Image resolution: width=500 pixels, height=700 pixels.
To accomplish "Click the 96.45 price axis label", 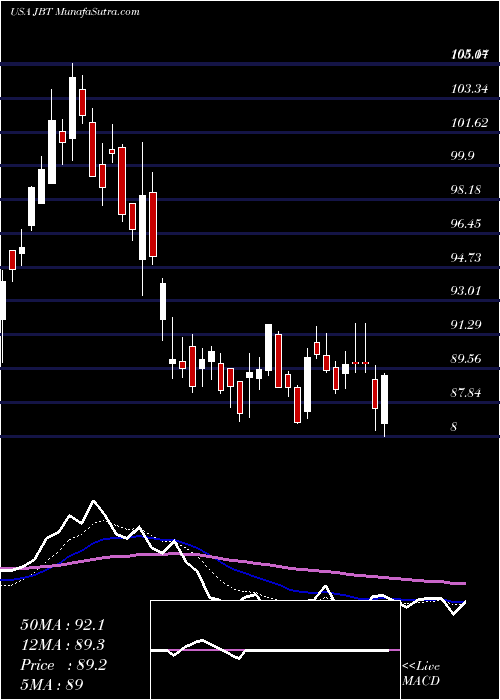I will pos(466,224).
